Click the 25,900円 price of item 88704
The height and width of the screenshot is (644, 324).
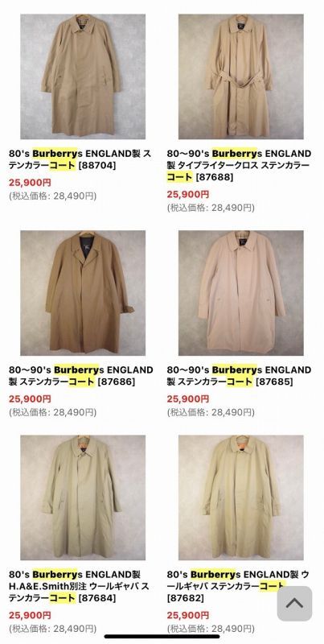click(30, 183)
